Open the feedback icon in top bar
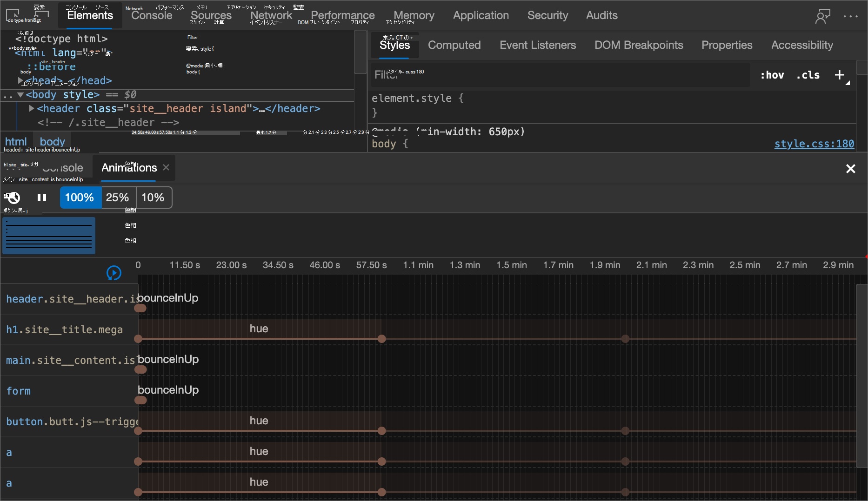The height and width of the screenshot is (501, 868). click(x=823, y=16)
